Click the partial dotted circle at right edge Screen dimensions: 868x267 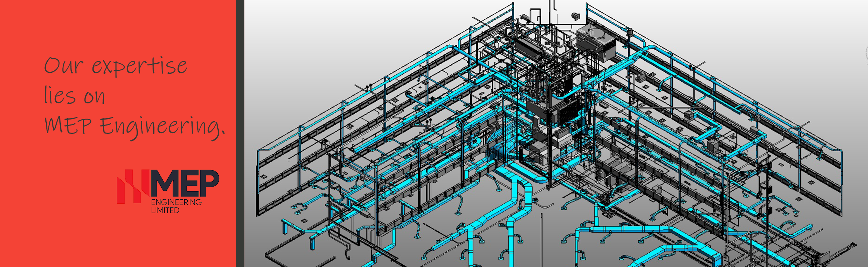tap(866, 54)
